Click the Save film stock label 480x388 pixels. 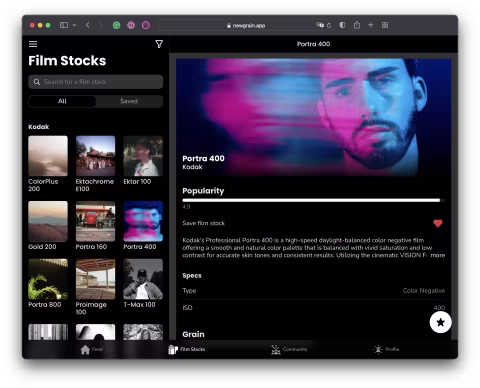pyautogui.click(x=203, y=223)
